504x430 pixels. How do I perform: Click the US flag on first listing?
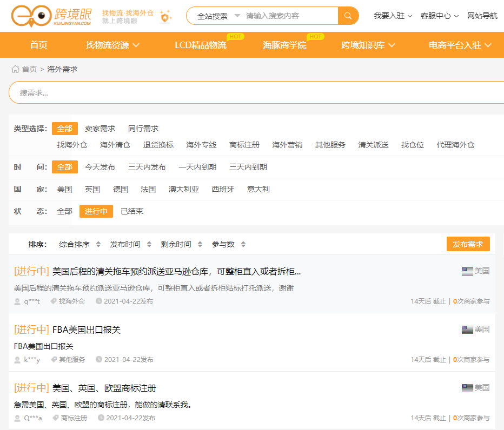pyautogui.click(x=467, y=271)
